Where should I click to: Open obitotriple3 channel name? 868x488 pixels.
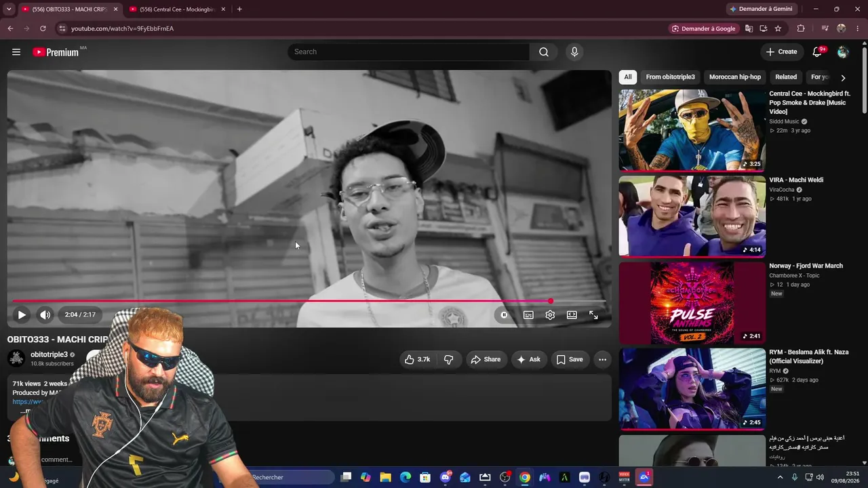click(x=49, y=354)
